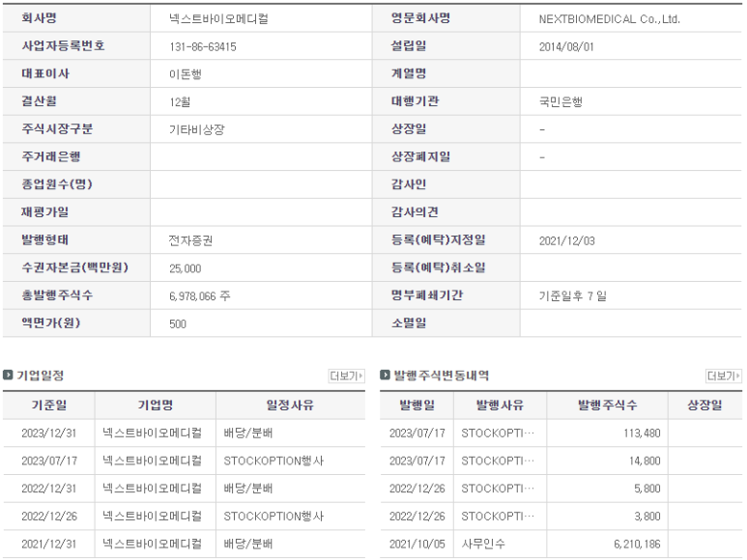Click settlement month value 12월
The image size is (747, 560).
click(x=180, y=101)
